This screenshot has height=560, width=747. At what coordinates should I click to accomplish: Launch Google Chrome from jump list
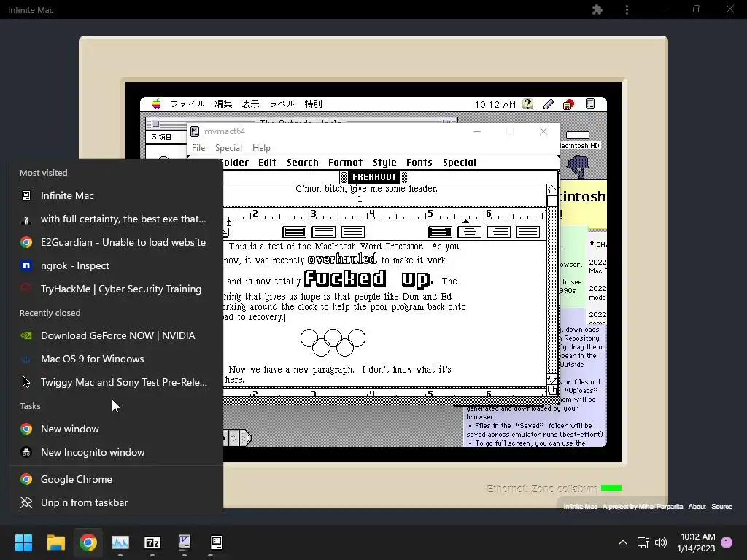click(x=116, y=480)
